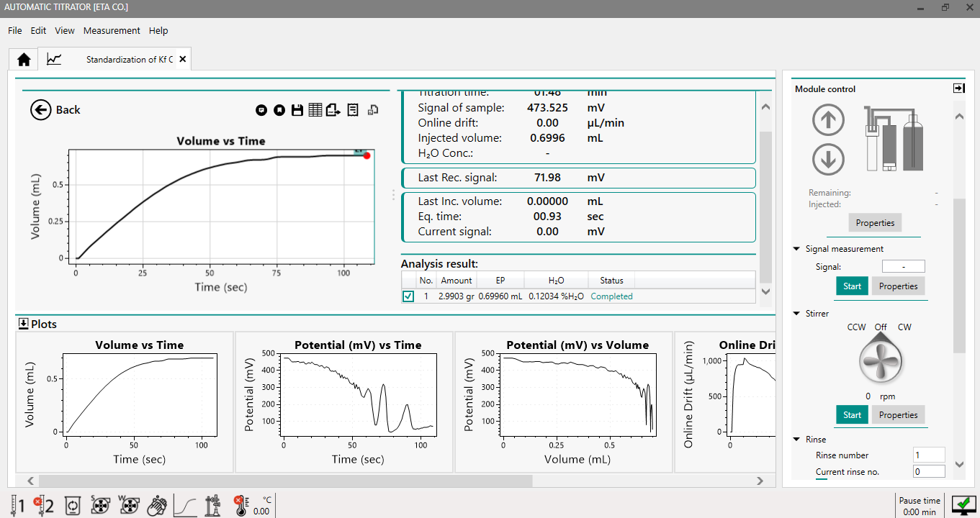Open the Measurement menu
This screenshot has width=980, height=518.
pyautogui.click(x=112, y=31)
